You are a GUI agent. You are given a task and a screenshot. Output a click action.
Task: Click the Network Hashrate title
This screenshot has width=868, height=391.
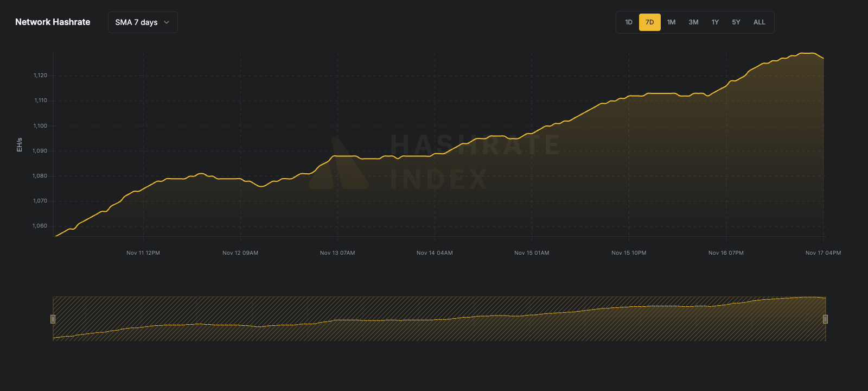53,22
